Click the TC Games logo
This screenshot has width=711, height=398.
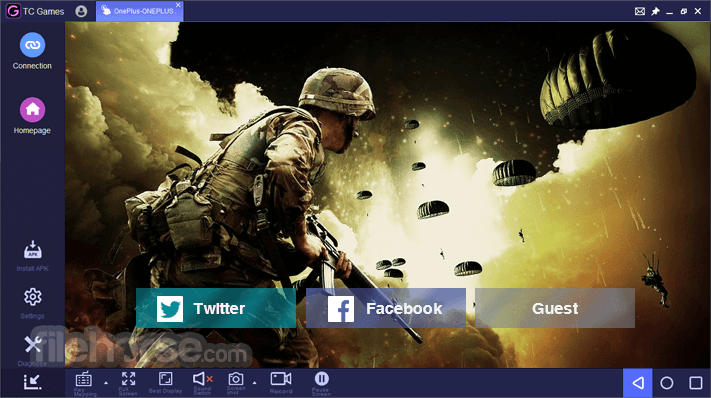[x=13, y=11]
